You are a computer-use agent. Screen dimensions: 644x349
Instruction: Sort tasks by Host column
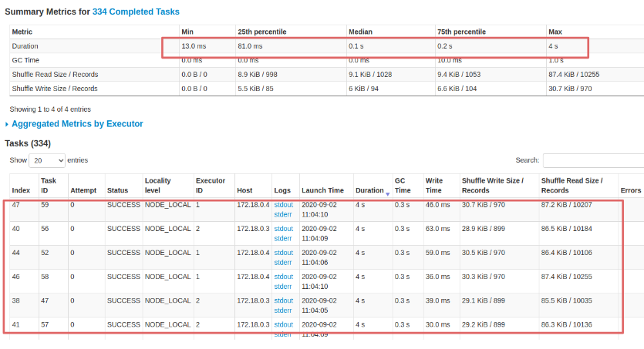(244, 190)
